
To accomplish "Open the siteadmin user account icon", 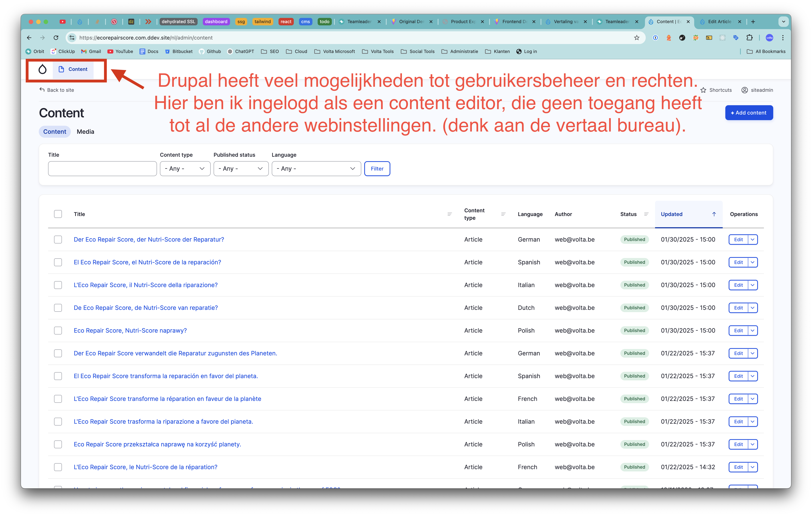I will [745, 90].
